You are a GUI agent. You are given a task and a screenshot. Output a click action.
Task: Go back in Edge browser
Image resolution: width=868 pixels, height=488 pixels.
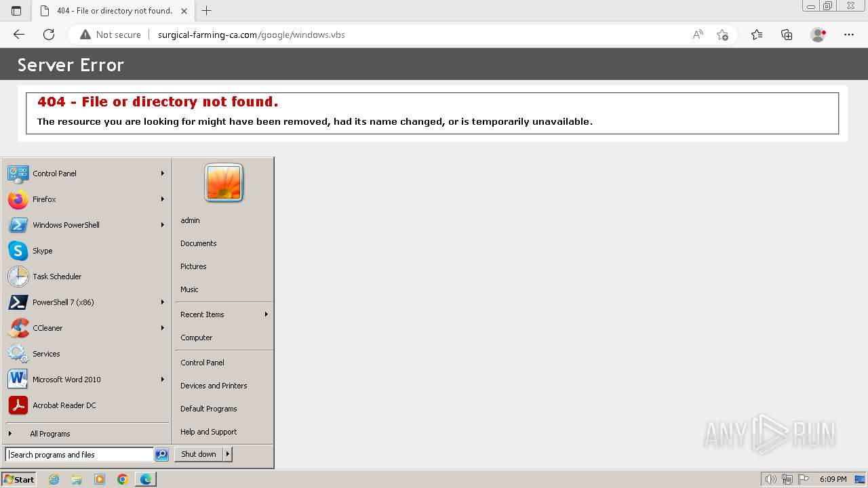click(x=19, y=35)
